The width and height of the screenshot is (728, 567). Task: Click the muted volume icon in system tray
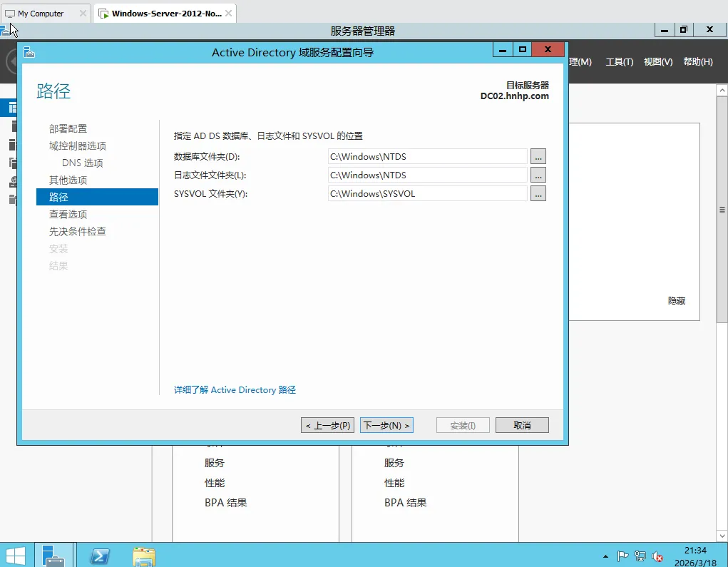point(656,556)
